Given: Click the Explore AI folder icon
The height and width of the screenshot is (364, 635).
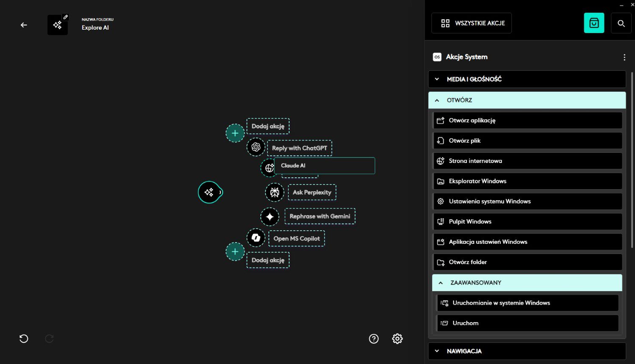Looking at the screenshot, I should click(58, 25).
